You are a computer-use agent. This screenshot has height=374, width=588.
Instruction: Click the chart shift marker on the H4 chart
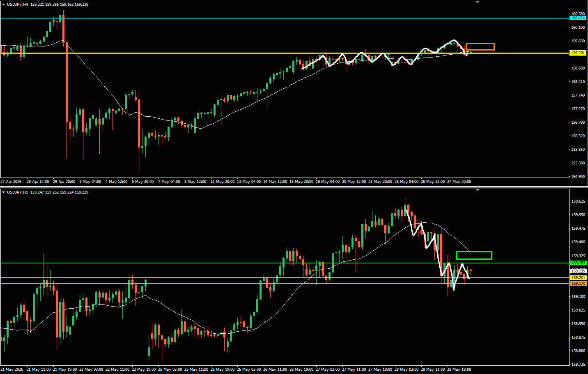pyautogui.click(x=477, y=2)
